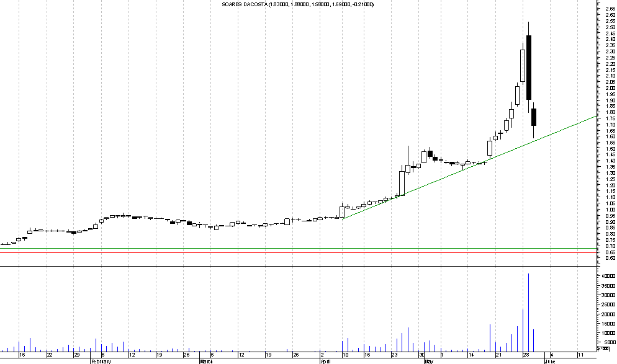Image resolution: width=617 pixels, height=364 pixels.
Task: Click the SOARES DACOSTA chart title
Action: click(x=298, y=4)
